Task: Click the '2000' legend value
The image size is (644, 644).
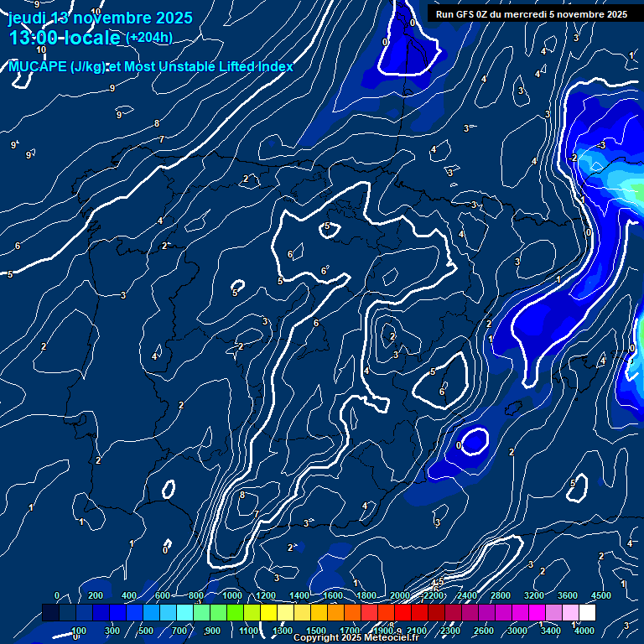Action: click(x=400, y=595)
